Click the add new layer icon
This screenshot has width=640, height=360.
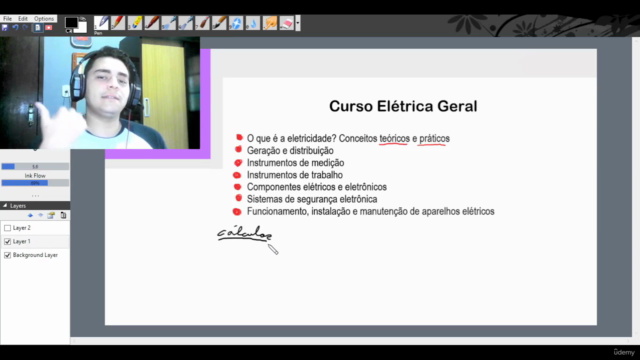(51, 215)
